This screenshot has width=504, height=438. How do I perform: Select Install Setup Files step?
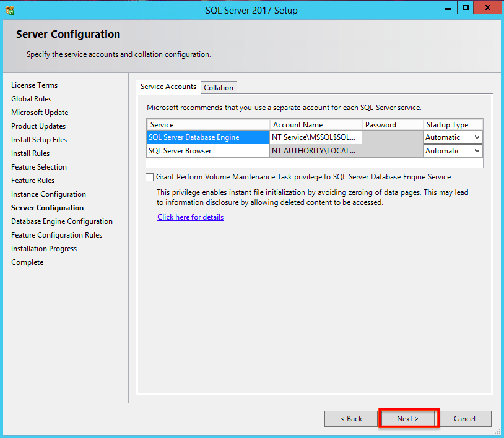point(39,140)
